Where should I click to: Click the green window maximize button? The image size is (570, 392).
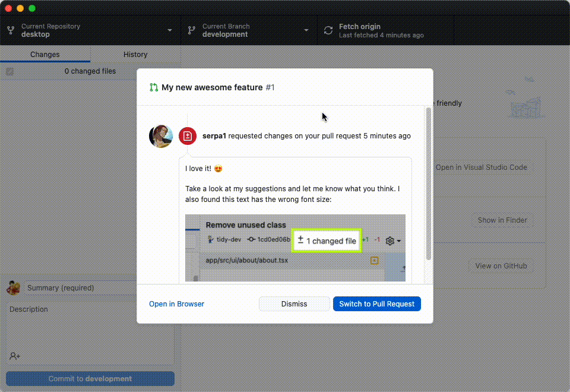point(32,8)
